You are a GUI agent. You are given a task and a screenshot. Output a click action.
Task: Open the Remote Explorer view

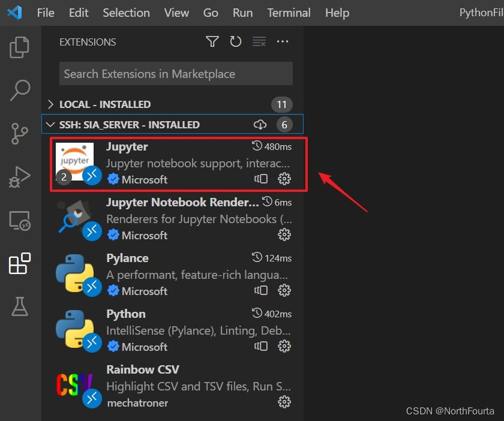20,221
